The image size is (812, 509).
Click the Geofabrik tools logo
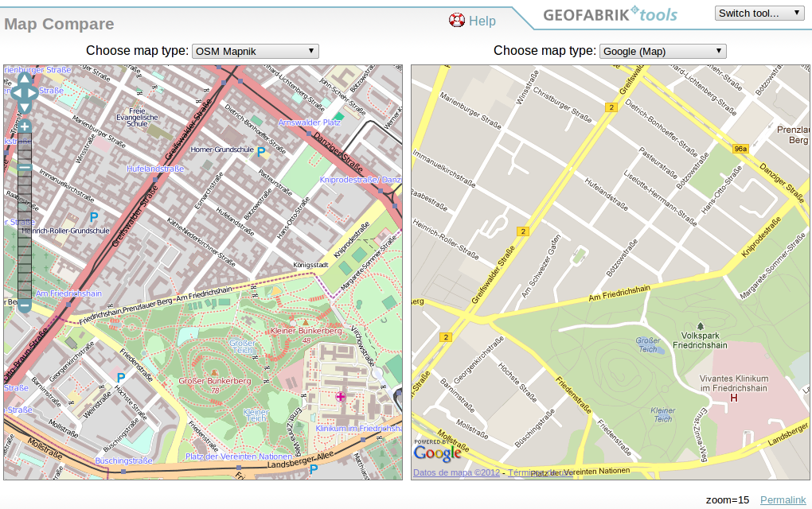pos(610,14)
